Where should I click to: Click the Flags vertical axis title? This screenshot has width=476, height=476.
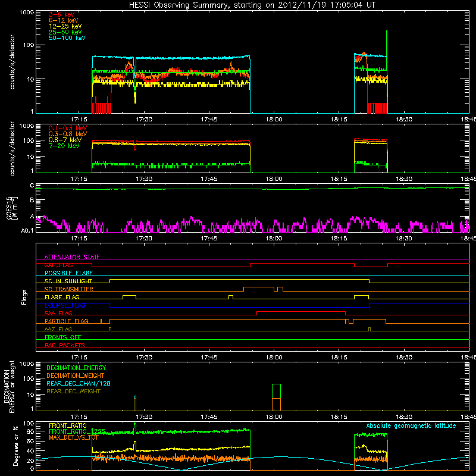(24, 297)
